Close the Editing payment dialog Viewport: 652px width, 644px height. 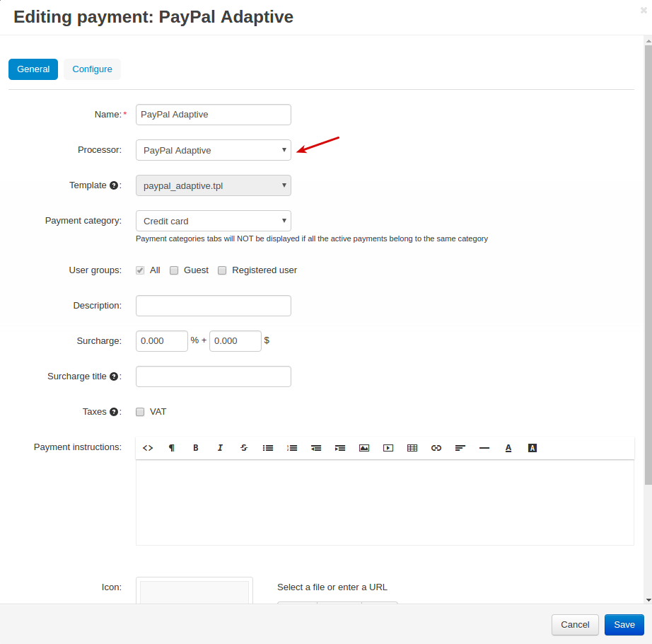tap(644, 11)
